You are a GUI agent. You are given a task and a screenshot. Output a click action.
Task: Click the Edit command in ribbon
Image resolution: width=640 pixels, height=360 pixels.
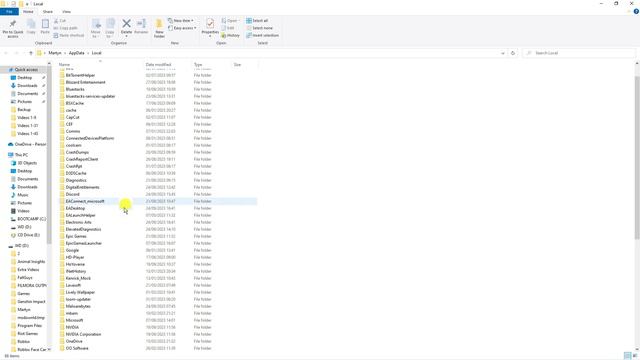point(228,28)
